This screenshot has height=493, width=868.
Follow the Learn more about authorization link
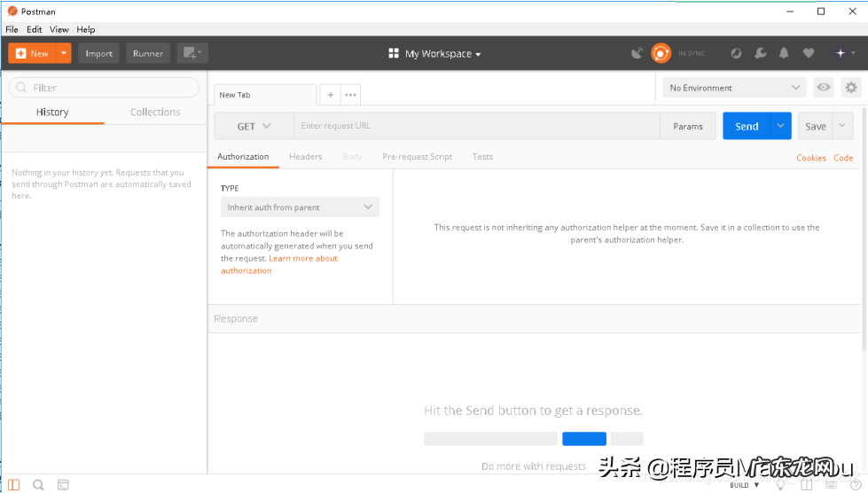click(302, 259)
